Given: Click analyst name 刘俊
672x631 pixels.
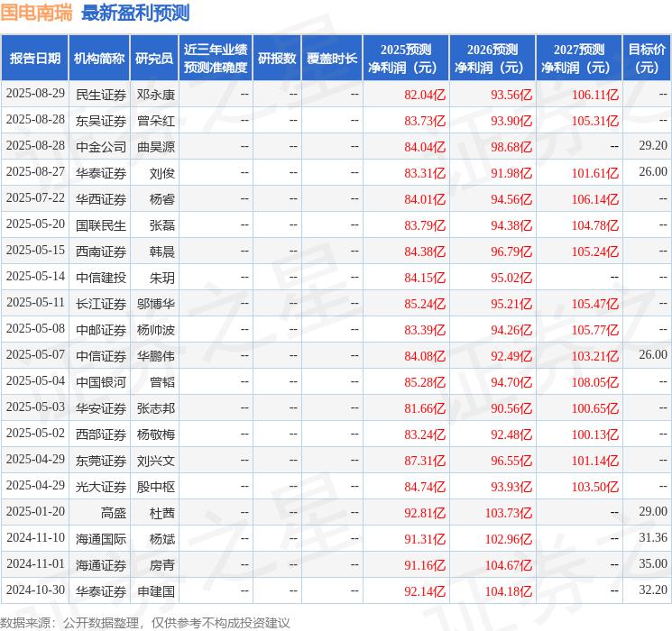Looking at the screenshot, I should (162, 173).
